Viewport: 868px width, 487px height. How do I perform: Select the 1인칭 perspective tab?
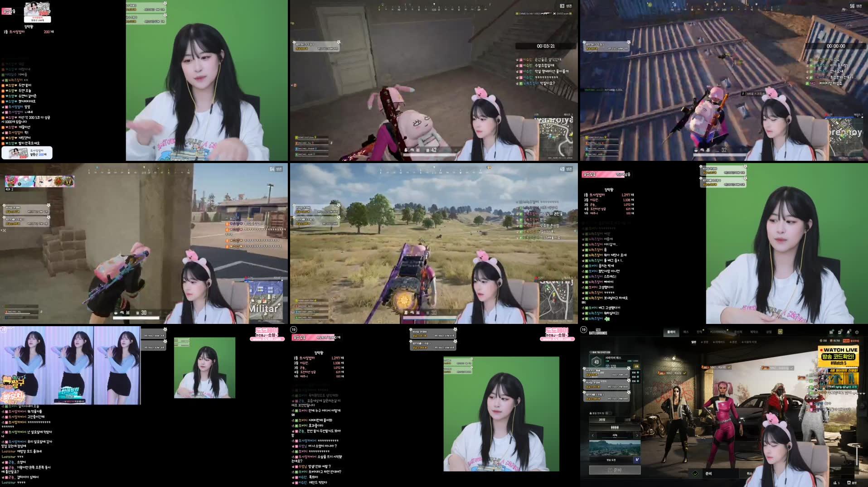point(627,419)
